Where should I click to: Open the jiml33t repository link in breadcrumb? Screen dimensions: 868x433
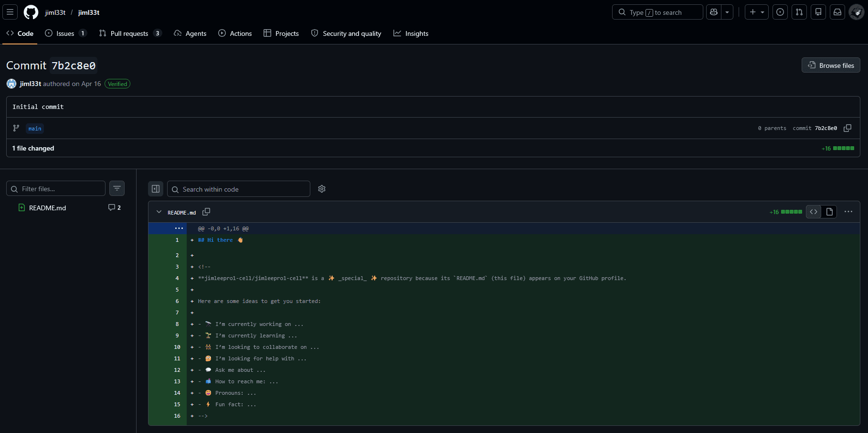(89, 12)
